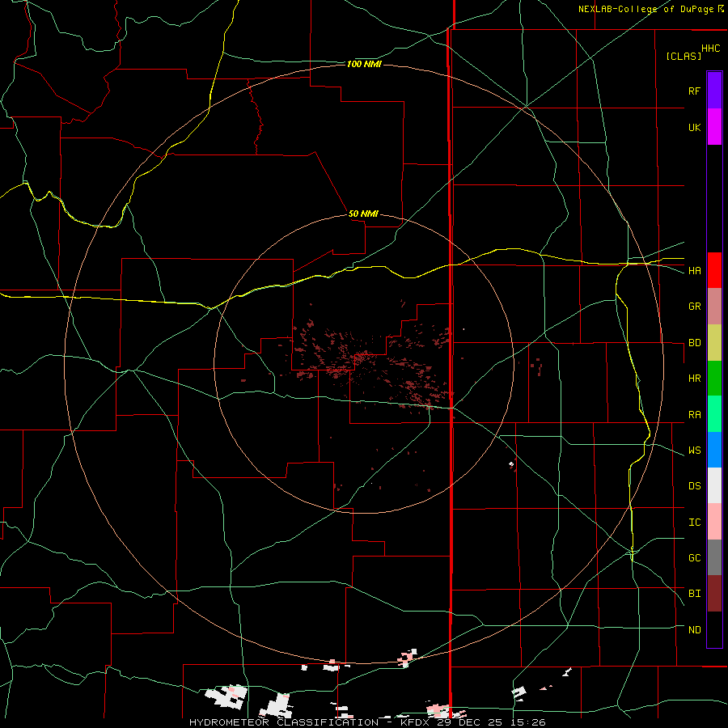Click the RF purple legend swatch
Screen dimensions: 728x728
pyautogui.click(x=714, y=91)
